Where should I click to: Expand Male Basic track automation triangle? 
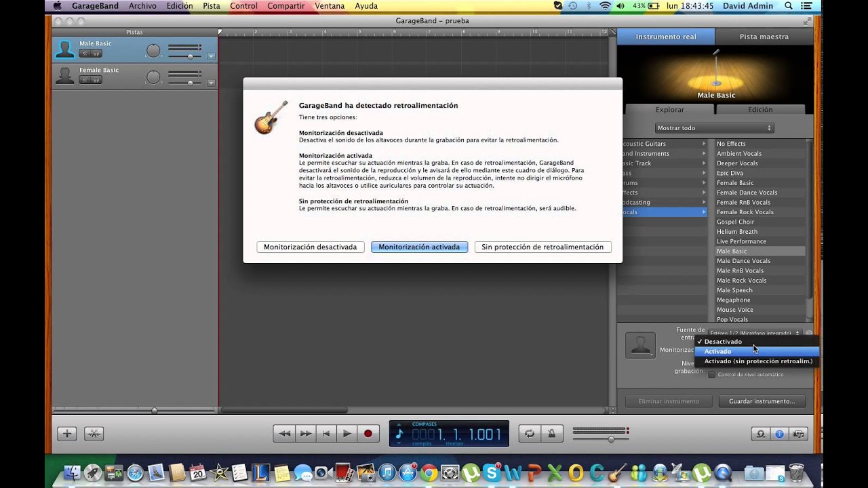(211, 56)
